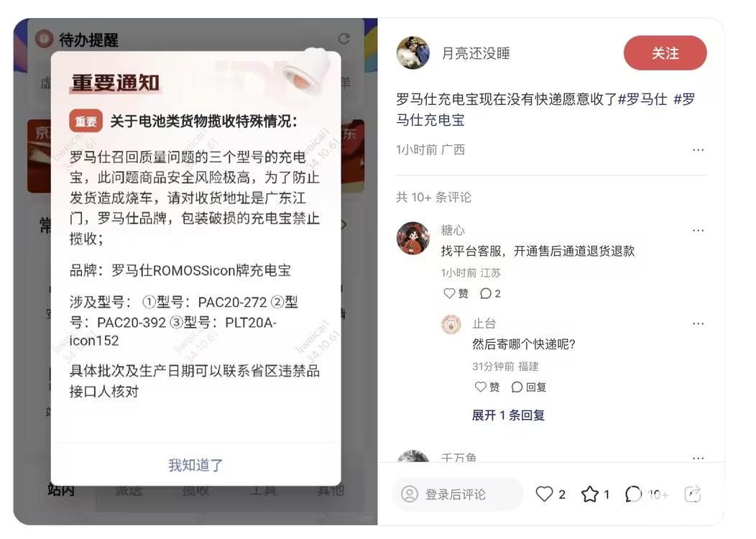Open 糖心 commenter's avatar

pyautogui.click(x=413, y=238)
